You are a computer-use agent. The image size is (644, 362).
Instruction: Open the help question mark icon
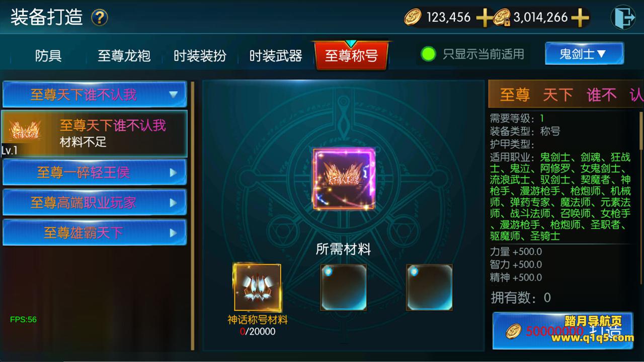point(99,18)
